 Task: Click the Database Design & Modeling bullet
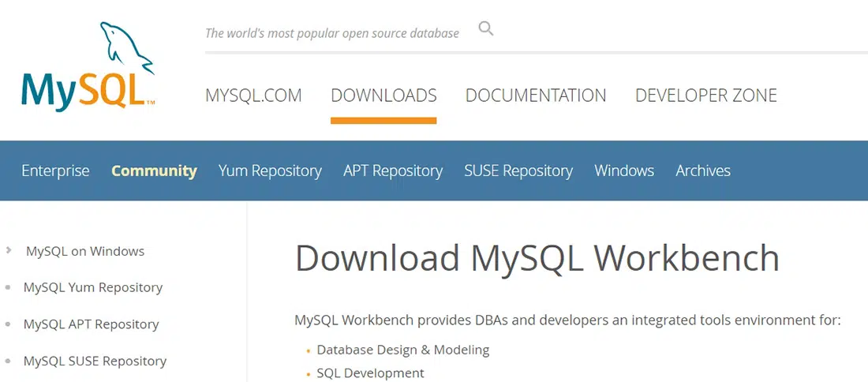click(x=403, y=350)
